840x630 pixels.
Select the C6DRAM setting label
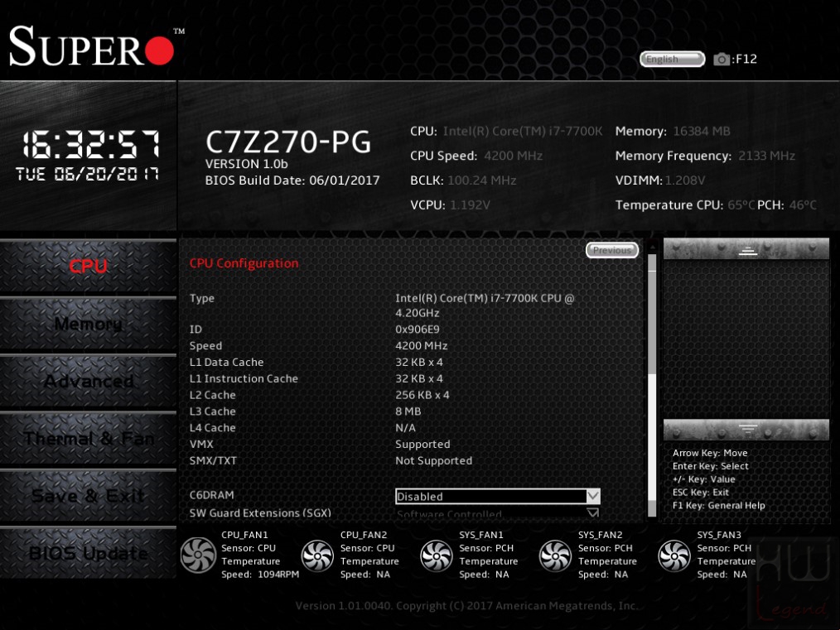tap(211, 495)
